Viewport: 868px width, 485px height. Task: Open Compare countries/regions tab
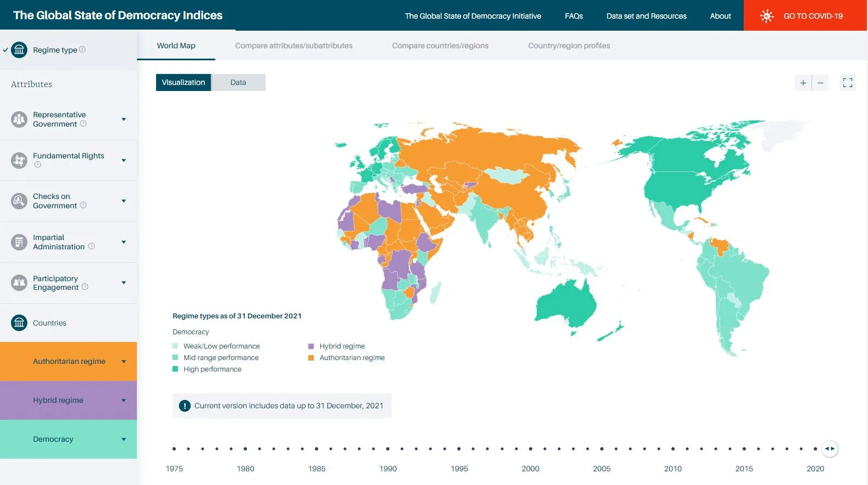440,46
